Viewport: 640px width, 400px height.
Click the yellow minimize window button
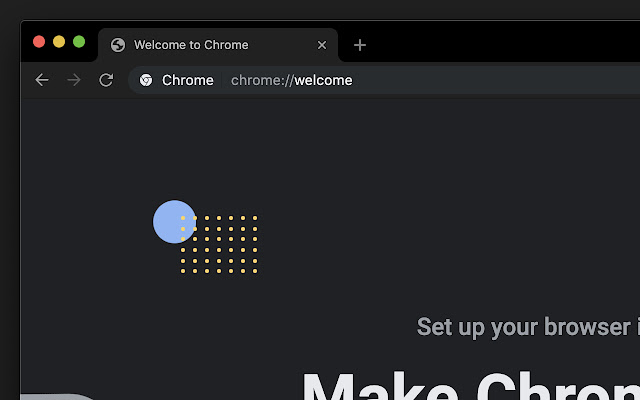(x=59, y=42)
